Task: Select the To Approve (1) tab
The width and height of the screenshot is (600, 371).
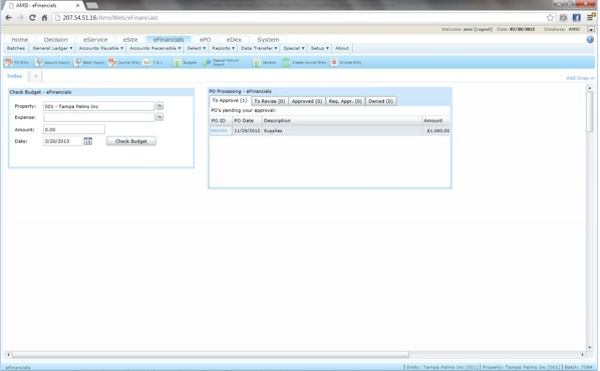Action: pos(230,100)
